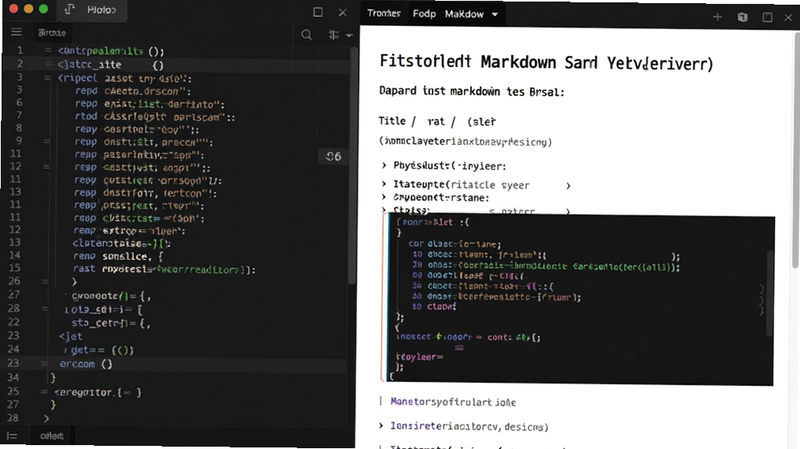This screenshot has height=449, width=800.
Task: Click the outline list icon in bottom status bar
Action: tap(12, 436)
